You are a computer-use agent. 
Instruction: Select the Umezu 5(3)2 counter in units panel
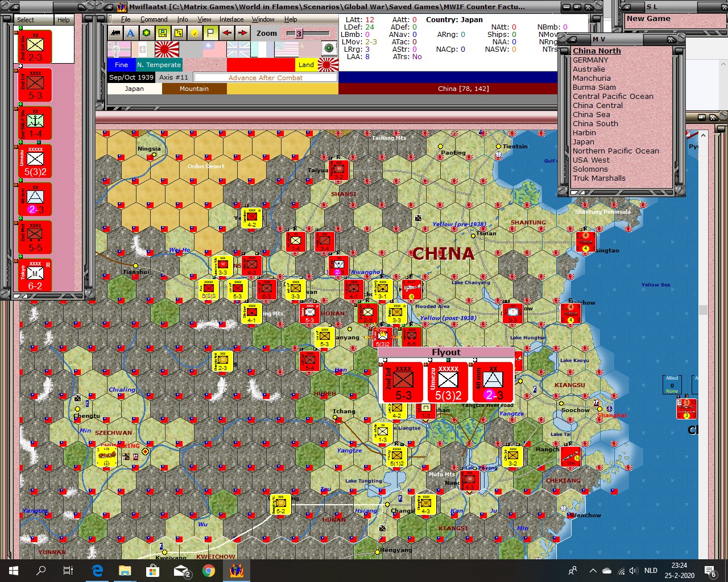point(35,161)
